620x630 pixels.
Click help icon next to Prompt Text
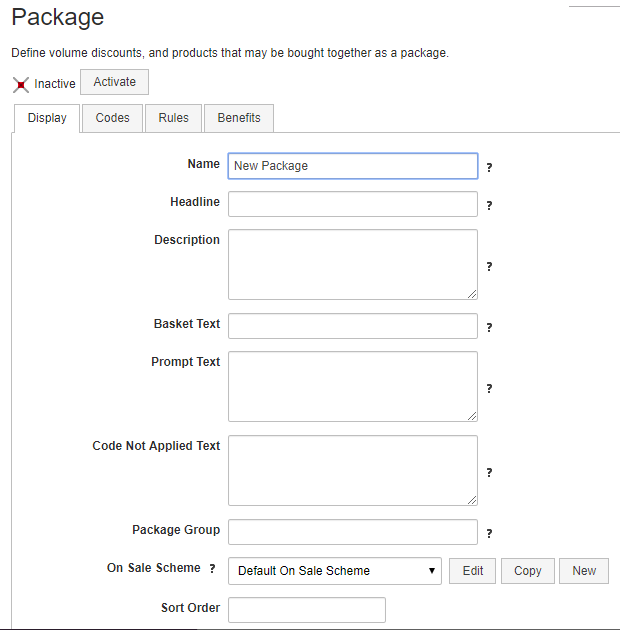pyautogui.click(x=489, y=389)
